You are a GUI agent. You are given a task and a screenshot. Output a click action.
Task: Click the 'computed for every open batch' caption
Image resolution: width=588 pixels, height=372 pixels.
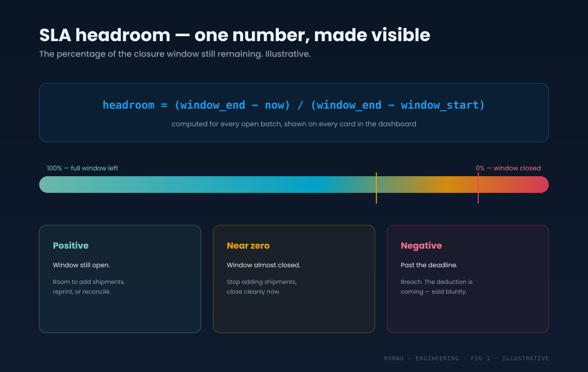[x=294, y=124]
